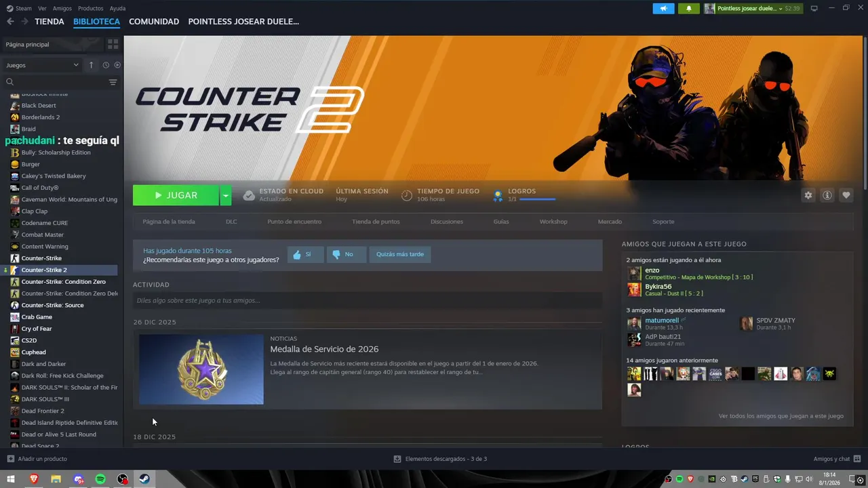
Task: Open the Medalla de Servicio 2026 news thumbnail
Action: (201, 369)
